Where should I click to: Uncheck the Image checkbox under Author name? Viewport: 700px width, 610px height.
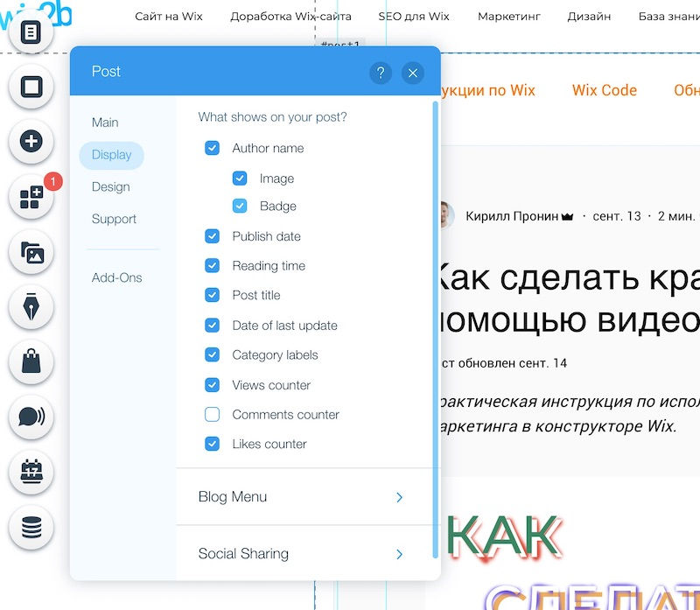(240, 179)
